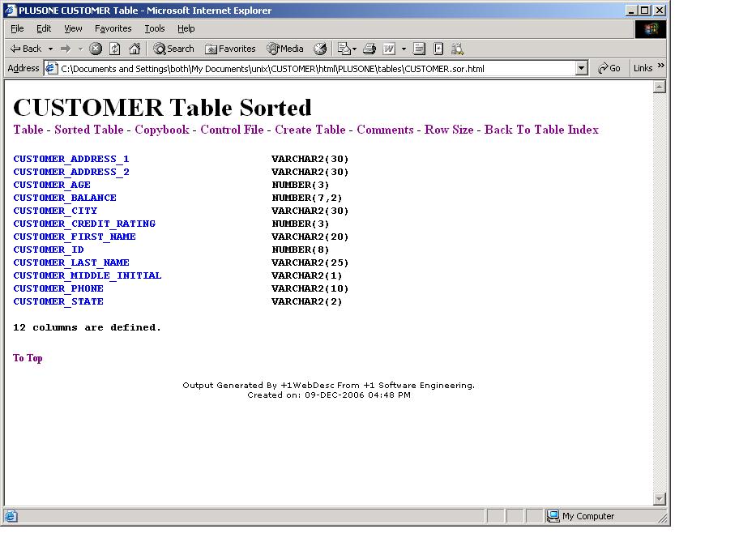The image size is (756, 559).
Task: Click the Forward navigation arrow
Action: (x=66, y=49)
